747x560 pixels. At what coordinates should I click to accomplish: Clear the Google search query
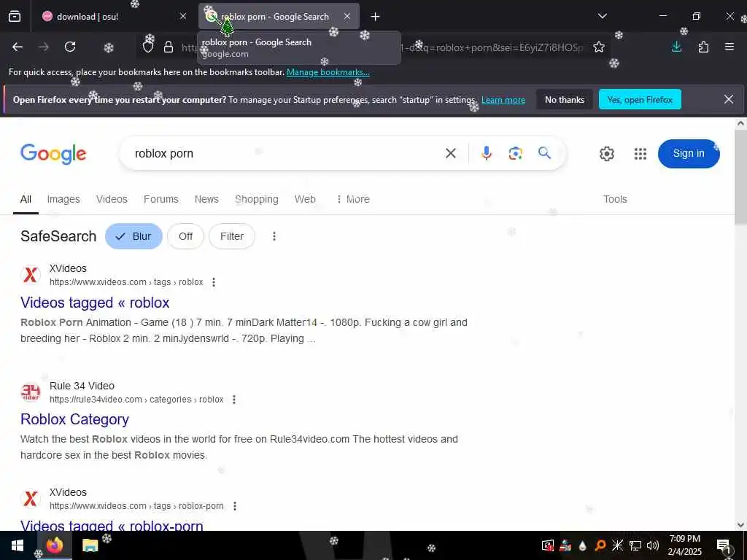coord(451,153)
